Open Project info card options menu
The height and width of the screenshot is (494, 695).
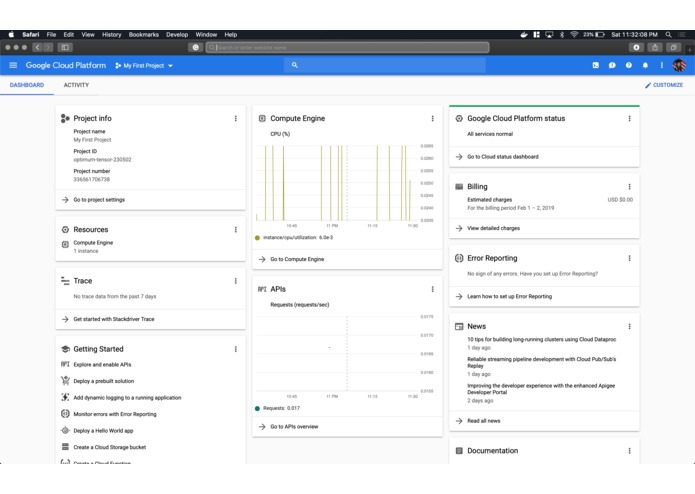(x=236, y=118)
